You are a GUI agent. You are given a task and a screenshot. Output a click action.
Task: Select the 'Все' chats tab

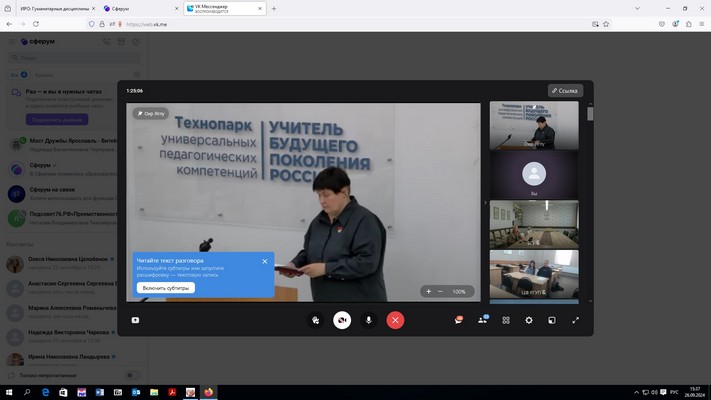[19, 75]
